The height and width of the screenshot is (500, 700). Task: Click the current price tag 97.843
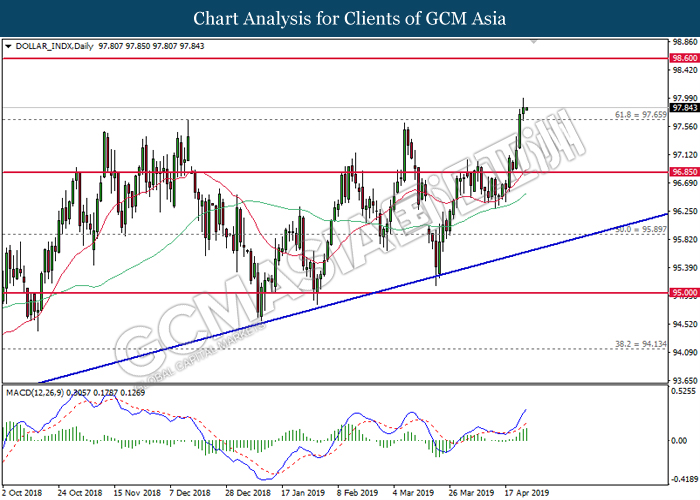tap(684, 108)
